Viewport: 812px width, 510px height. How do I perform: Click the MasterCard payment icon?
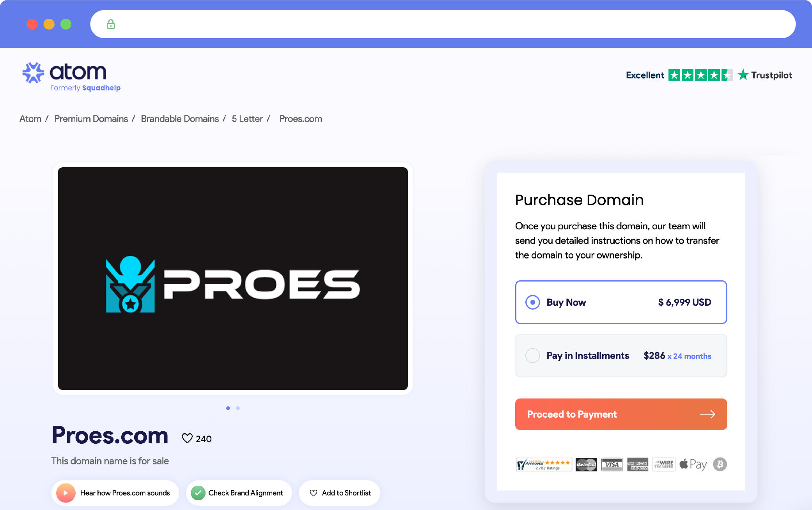coord(586,464)
